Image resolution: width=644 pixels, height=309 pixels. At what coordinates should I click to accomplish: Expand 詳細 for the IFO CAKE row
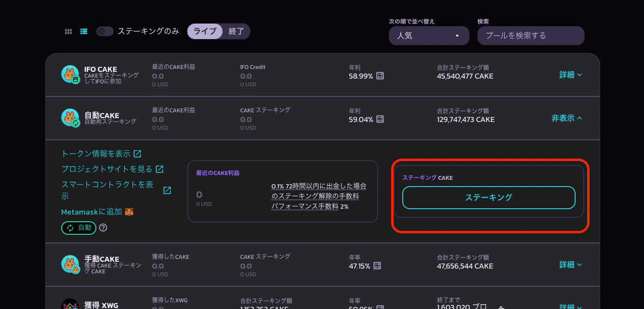[x=571, y=75]
